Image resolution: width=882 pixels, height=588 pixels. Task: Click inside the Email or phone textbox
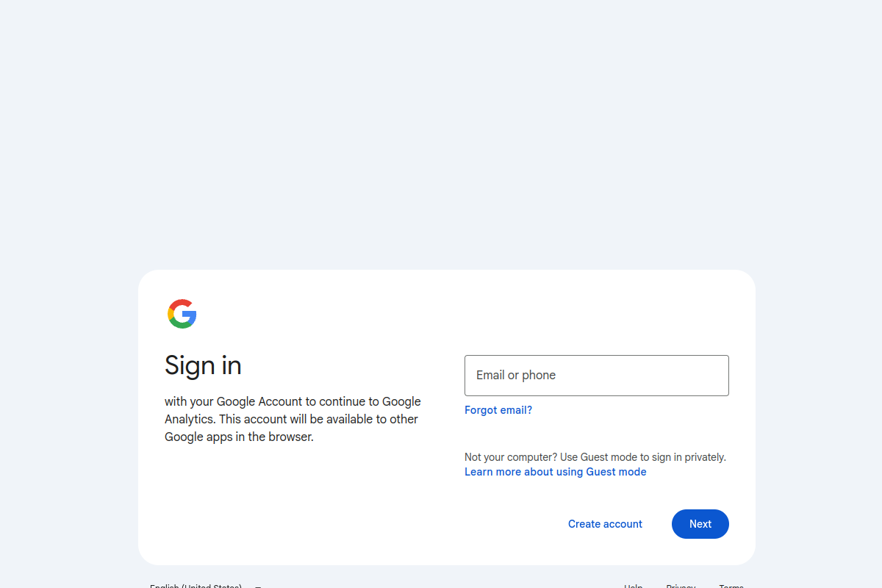coord(596,375)
